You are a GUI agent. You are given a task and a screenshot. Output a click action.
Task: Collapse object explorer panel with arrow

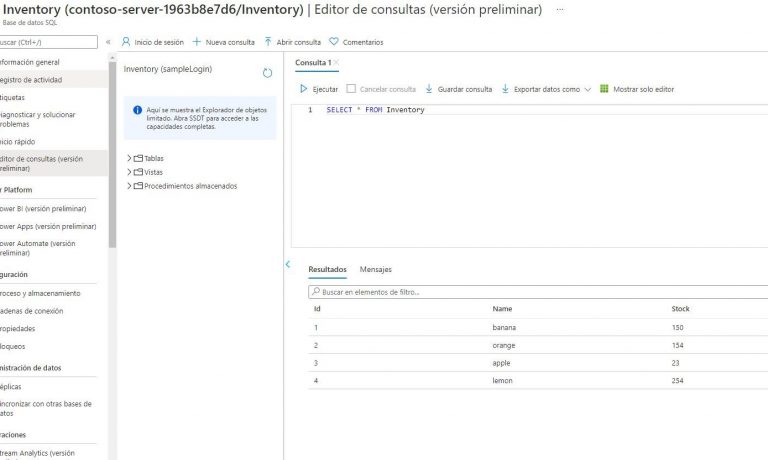(288, 264)
